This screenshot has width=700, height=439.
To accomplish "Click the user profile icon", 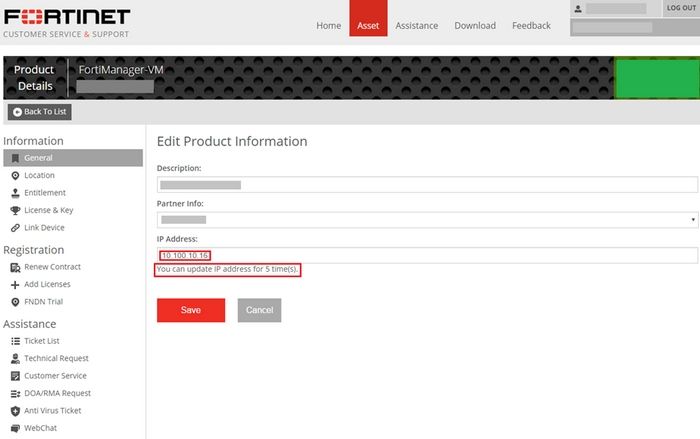I will (x=578, y=8).
